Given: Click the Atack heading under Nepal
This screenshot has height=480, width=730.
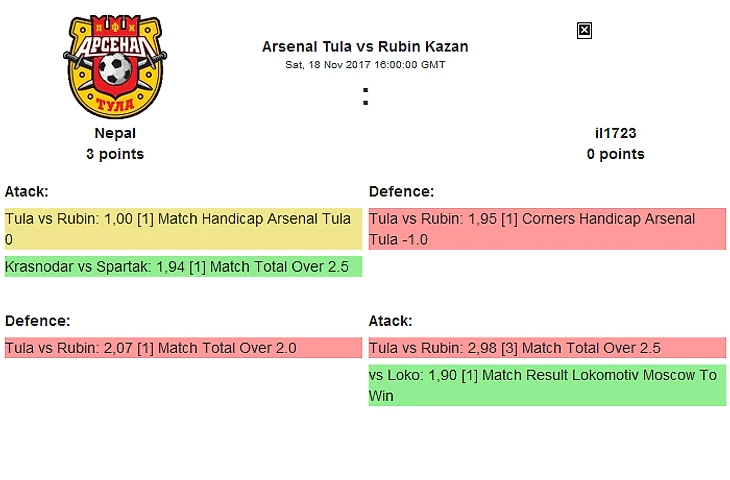Looking at the screenshot, I should click(x=27, y=191).
